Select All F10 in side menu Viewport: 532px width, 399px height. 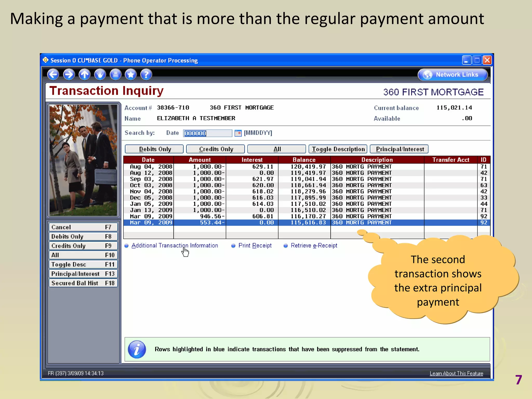[83, 255]
